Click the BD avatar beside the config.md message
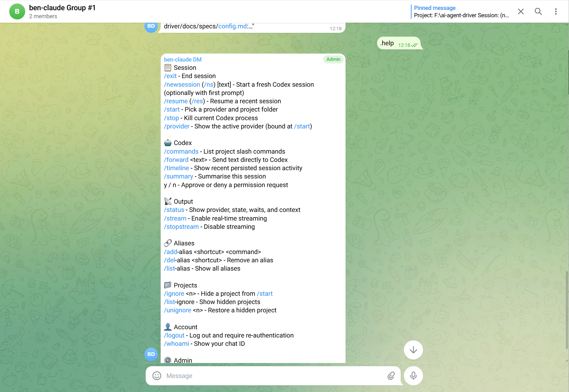Viewport: 569px width, 392px height. [x=151, y=27]
